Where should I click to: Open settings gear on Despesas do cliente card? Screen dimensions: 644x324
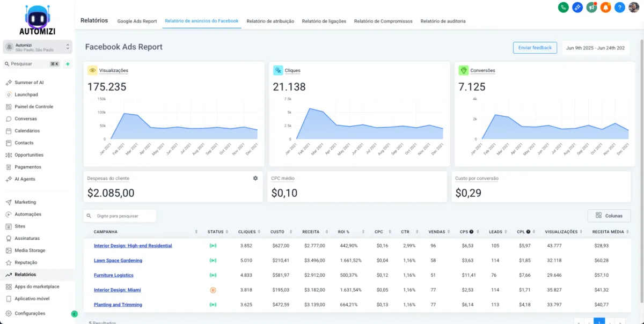tap(255, 178)
